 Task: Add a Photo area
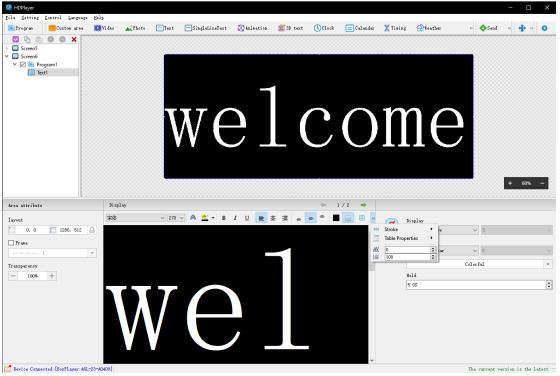click(135, 28)
